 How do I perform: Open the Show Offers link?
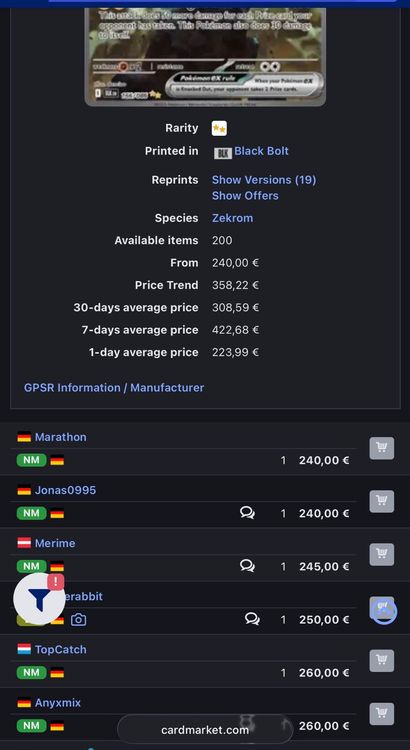tap(245, 196)
